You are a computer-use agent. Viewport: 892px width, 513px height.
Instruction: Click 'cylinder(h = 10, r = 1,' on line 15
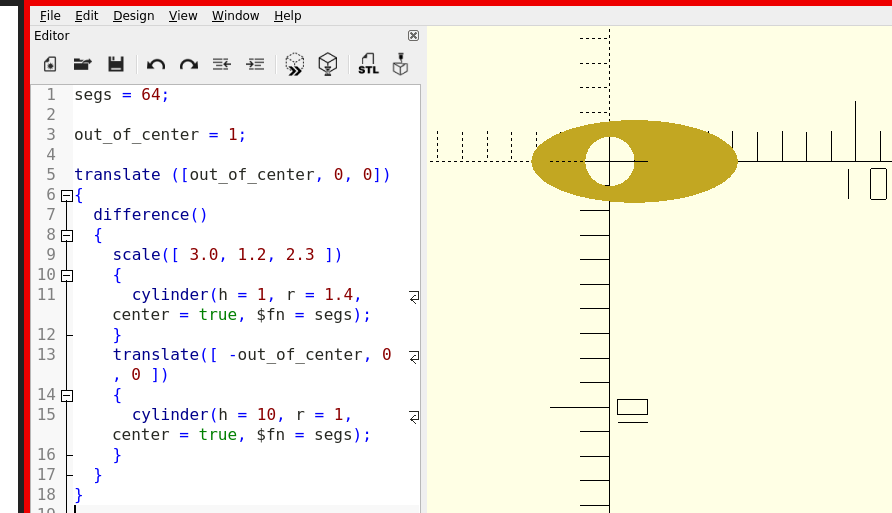pos(242,415)
